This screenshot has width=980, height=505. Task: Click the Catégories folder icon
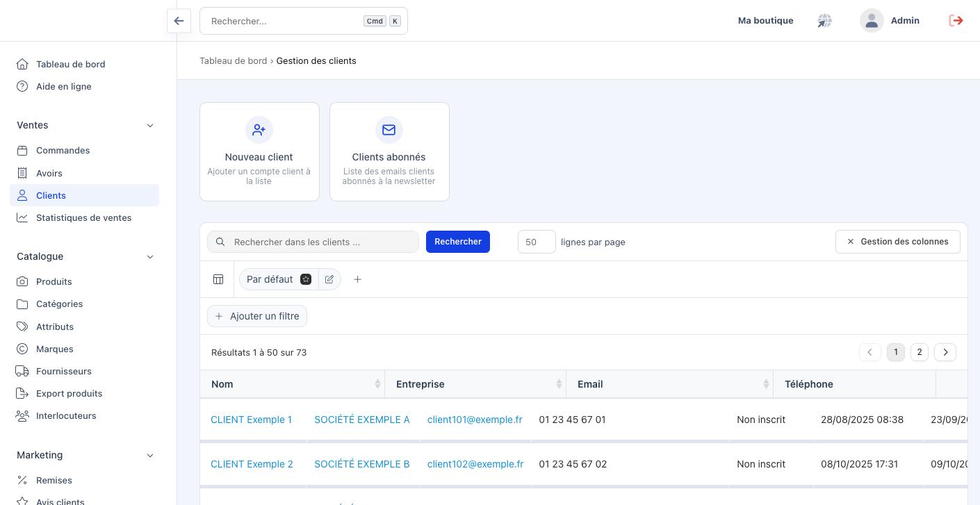pyautogui.click(x=22, y=304)
